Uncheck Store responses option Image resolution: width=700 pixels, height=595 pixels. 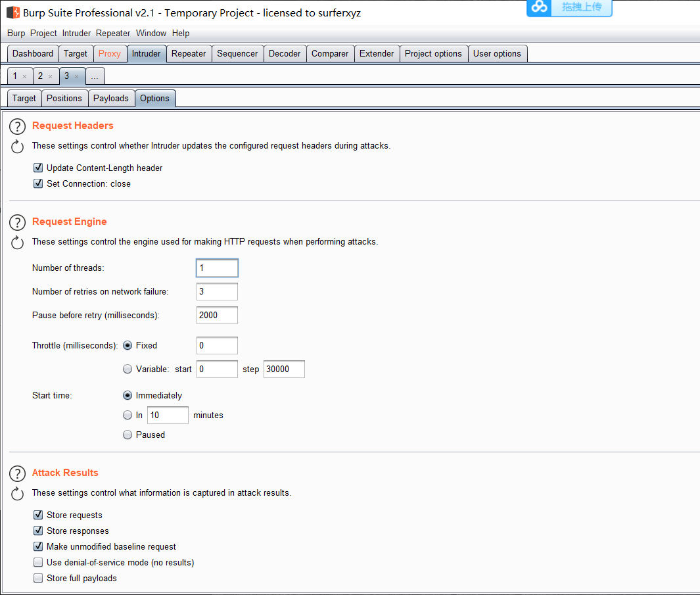point(38,531)
